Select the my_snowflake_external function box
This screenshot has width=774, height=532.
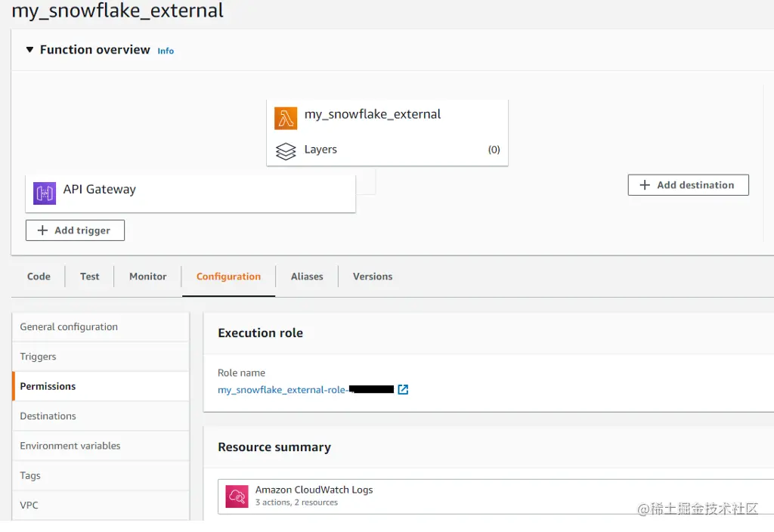[x=387, y=133]
